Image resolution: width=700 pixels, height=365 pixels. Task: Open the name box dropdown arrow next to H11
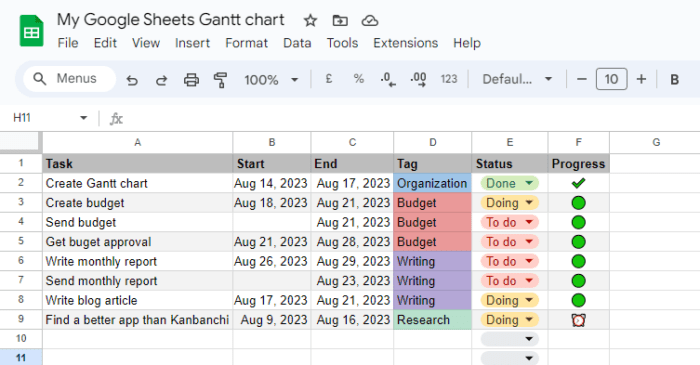click(83, 118)
